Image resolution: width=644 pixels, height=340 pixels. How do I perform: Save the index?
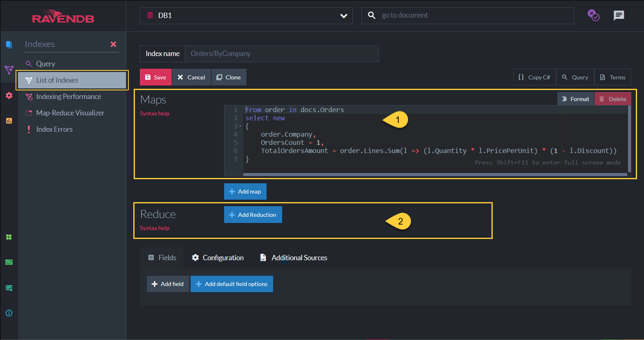tap(156, 77)
